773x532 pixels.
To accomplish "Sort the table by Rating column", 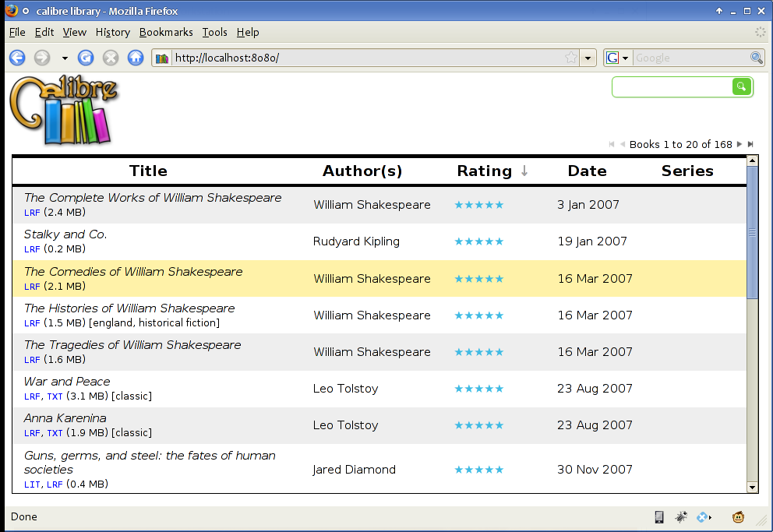I will [484, 171].
